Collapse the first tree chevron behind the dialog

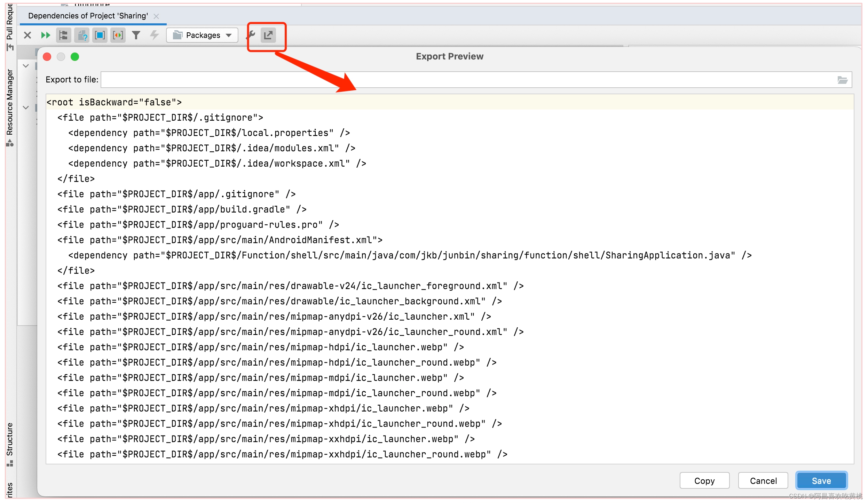(26, 66)
